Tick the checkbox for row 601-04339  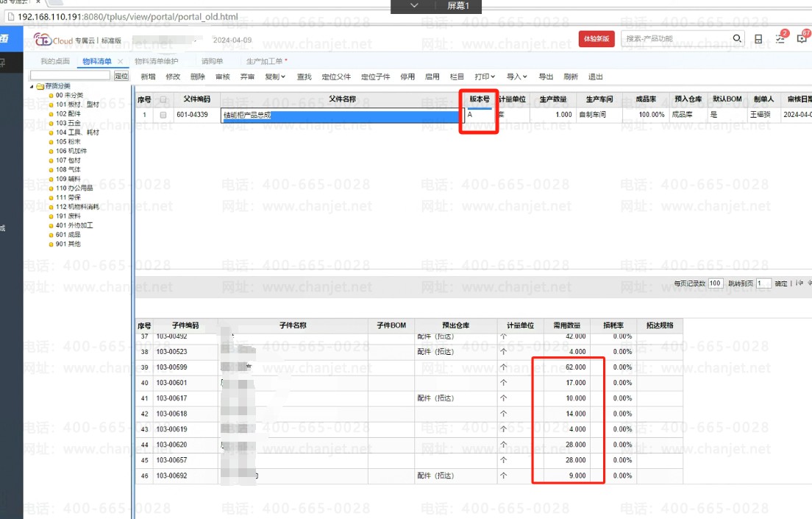[x=163, y=115]
